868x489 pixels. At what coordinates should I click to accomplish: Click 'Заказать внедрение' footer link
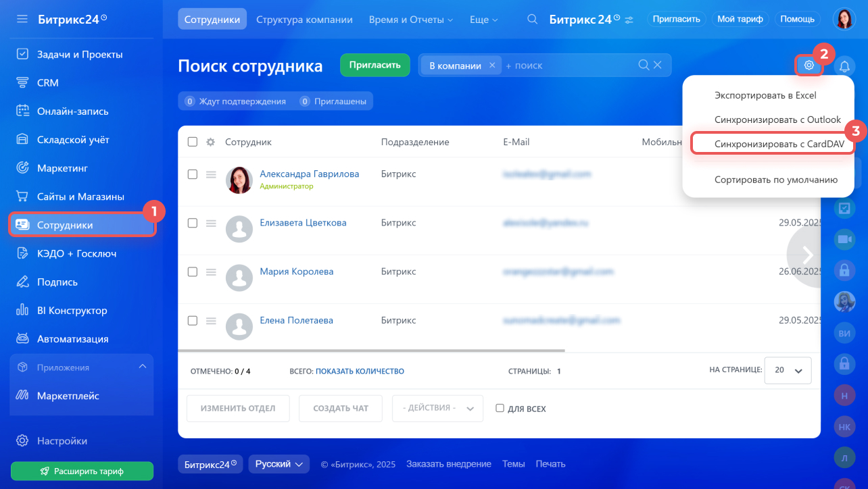pos(449,464)
